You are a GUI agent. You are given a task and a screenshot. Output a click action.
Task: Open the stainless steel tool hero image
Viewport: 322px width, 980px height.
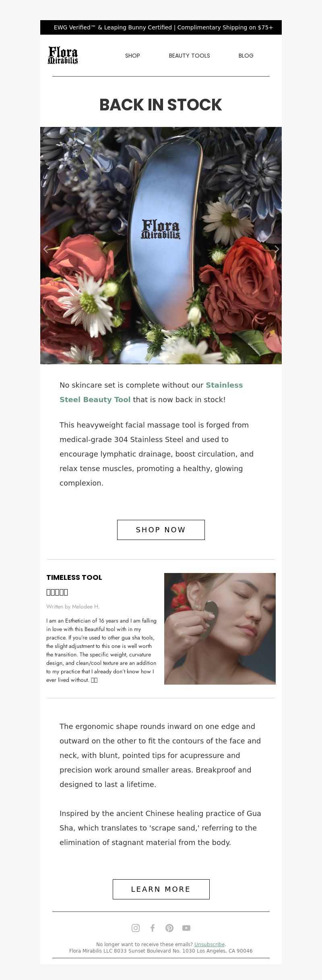pos(161,245)
